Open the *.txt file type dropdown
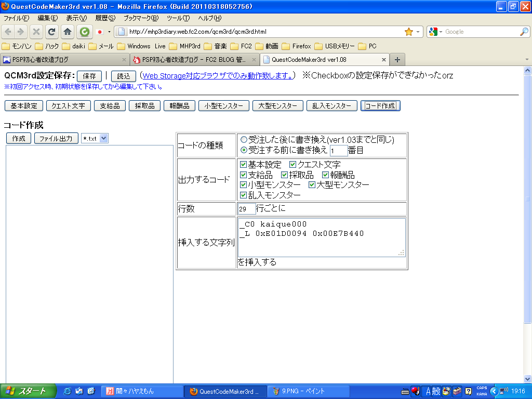The height and width of the screenshot is (399, 532). coord(95,138)
